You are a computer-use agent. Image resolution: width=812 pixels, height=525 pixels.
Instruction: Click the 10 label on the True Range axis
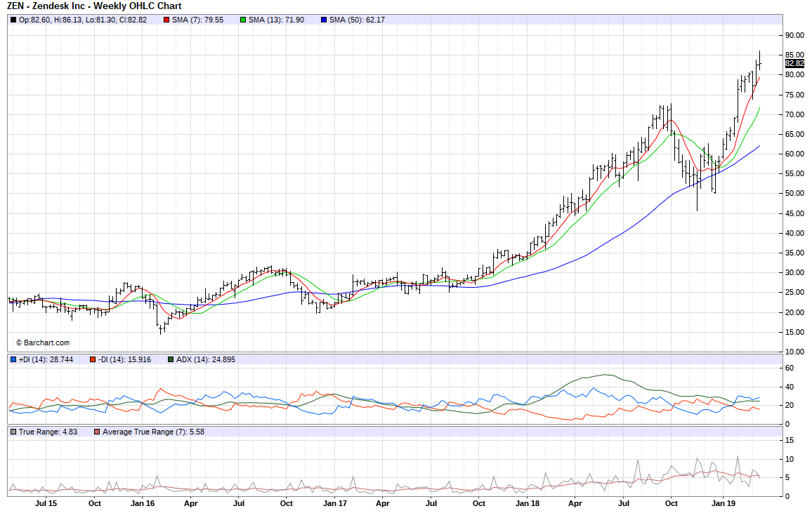(x=790, y=459)
